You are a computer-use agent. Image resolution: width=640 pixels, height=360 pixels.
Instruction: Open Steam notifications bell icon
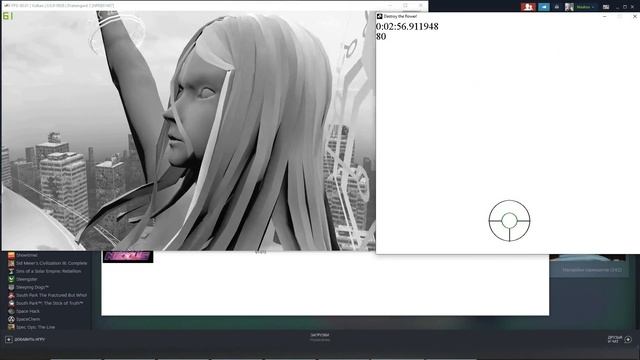pos(556,7)
